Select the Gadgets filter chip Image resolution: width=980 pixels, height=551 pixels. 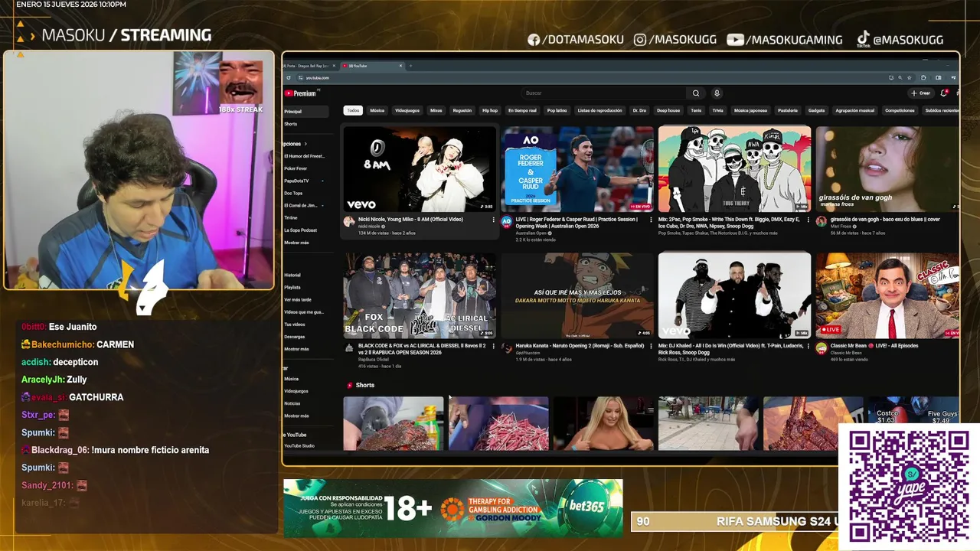[817, 110]
